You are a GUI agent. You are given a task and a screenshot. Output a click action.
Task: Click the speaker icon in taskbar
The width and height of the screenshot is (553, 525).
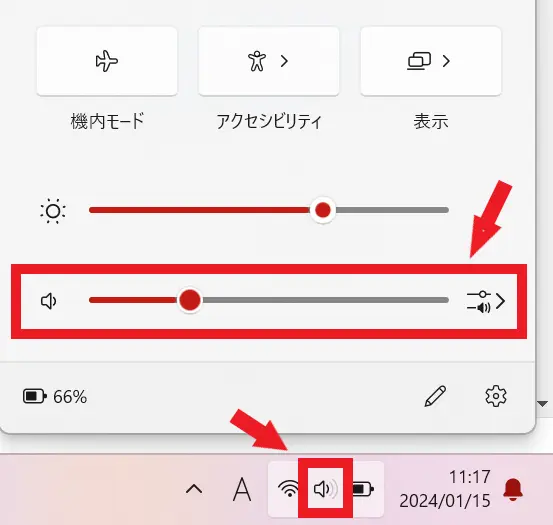325,489
